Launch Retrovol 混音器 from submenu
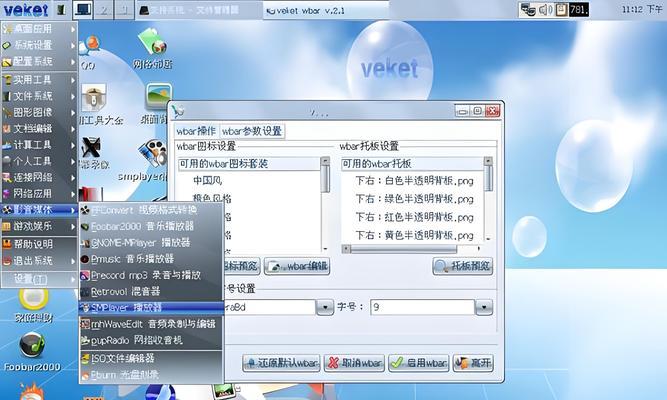Image resolution: width=667 pixels, height=400 pixels. [151, 291]
